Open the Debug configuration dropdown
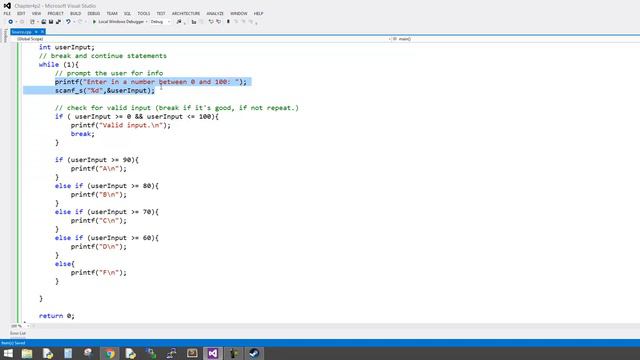 160,22
